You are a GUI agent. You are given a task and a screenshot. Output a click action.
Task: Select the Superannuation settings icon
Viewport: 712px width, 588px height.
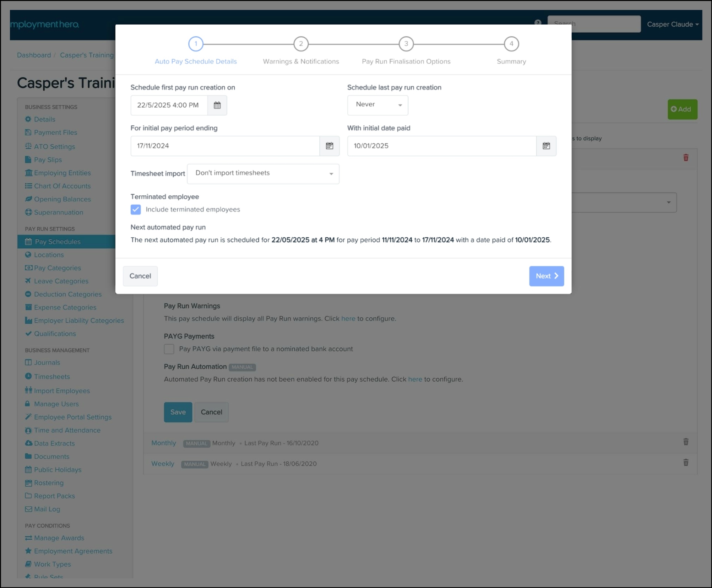[28, 212]
